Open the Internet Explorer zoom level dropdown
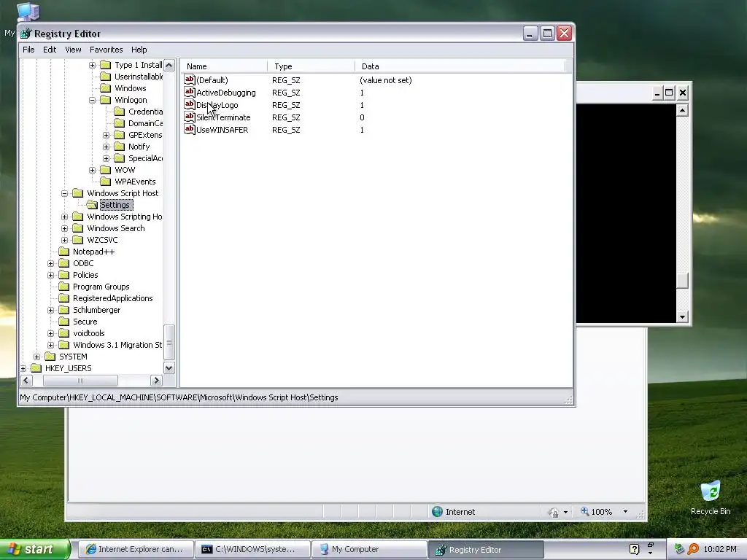747x560 pixels. pos(625,512)
